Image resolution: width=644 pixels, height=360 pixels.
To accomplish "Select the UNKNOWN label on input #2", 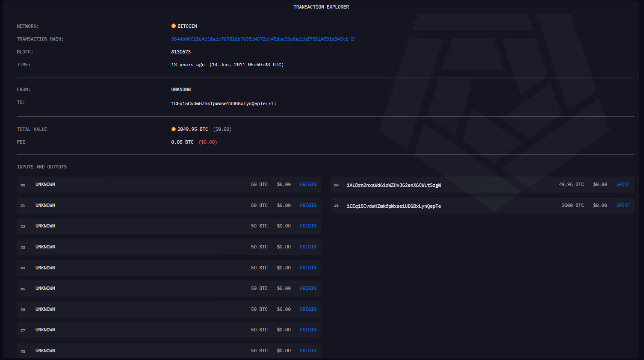I will pyautogui.click(x=45, y=226).
